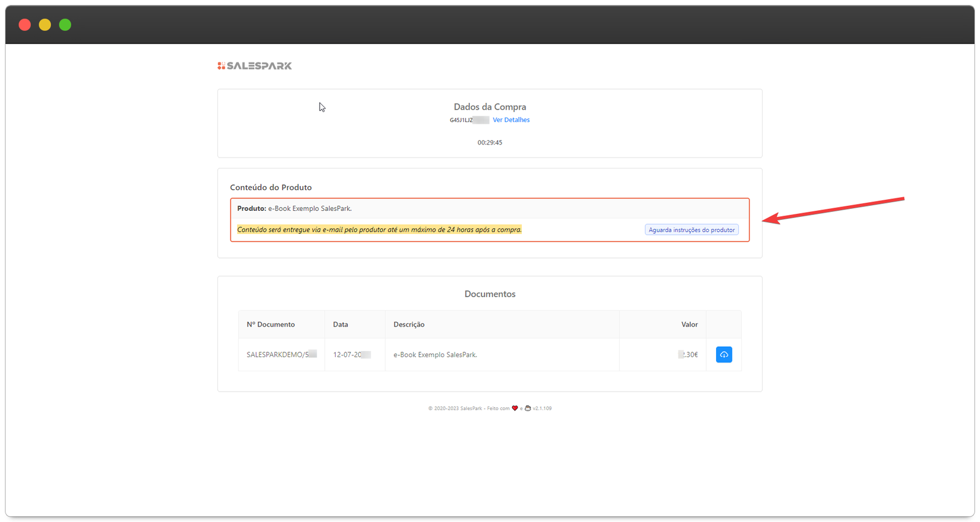The image size is (980, 522).
Task: Click the coffee cup icon in the footer
Action: tap(527, 408)
